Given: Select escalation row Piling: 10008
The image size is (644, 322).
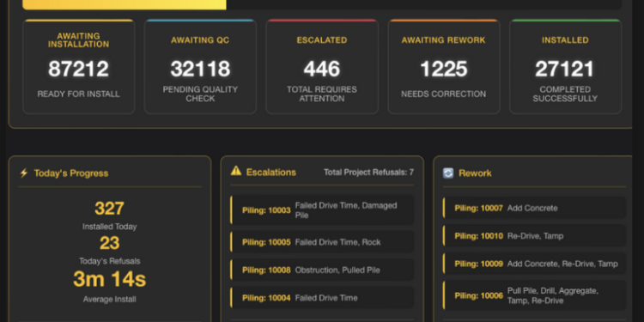Looking at the screenshot, I should [322, 270].
